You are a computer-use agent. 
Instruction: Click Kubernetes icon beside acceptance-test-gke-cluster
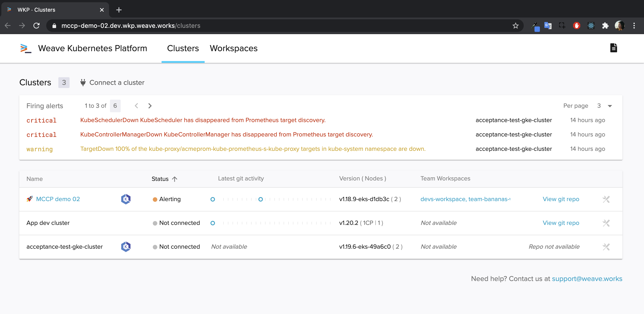(x=126, y=247)
